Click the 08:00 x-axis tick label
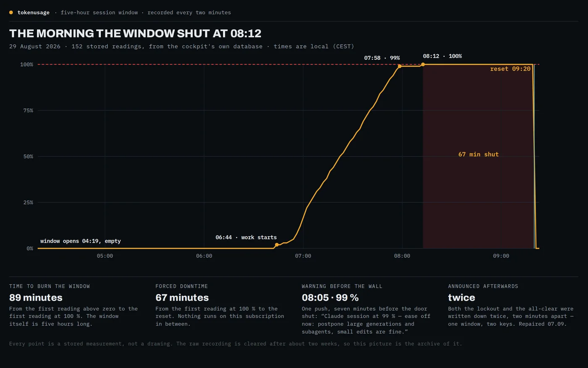 pos(402,256)
